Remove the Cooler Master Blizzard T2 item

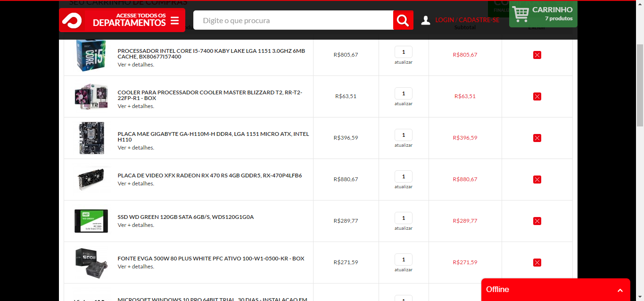(537, 96)
